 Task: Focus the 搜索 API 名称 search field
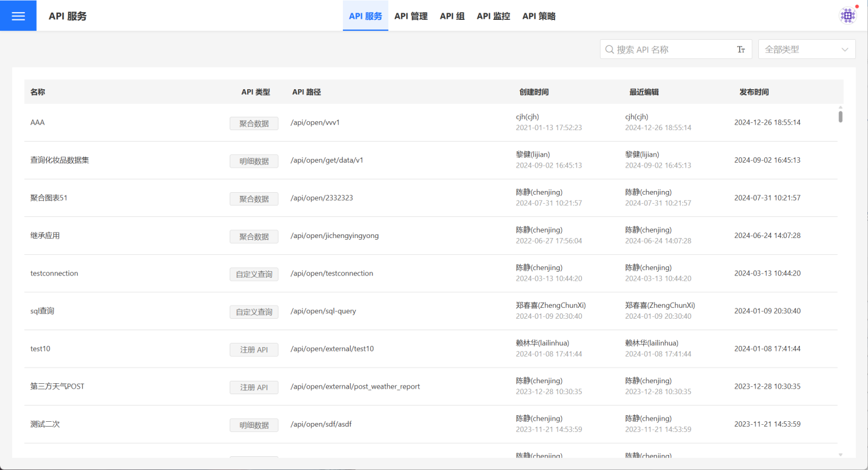click(x=672, y=49)
